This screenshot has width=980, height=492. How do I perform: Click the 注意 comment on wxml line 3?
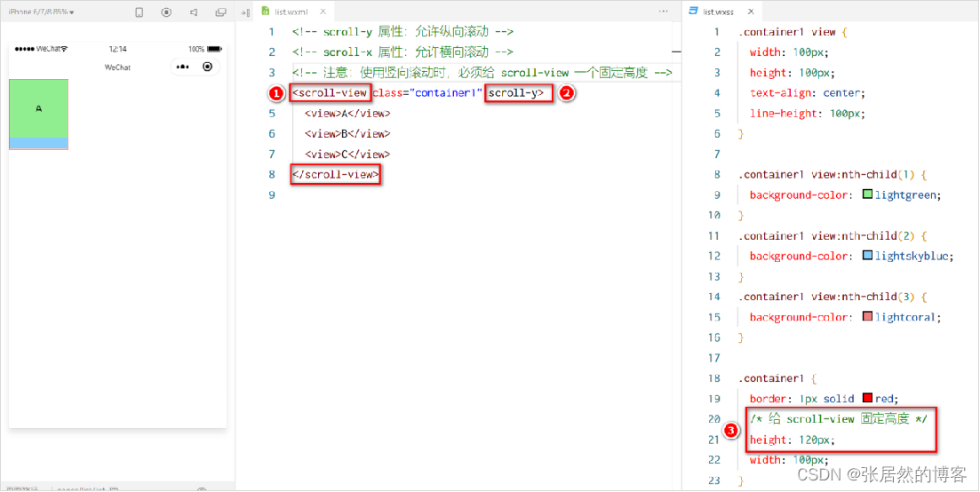tap(482, 73)
